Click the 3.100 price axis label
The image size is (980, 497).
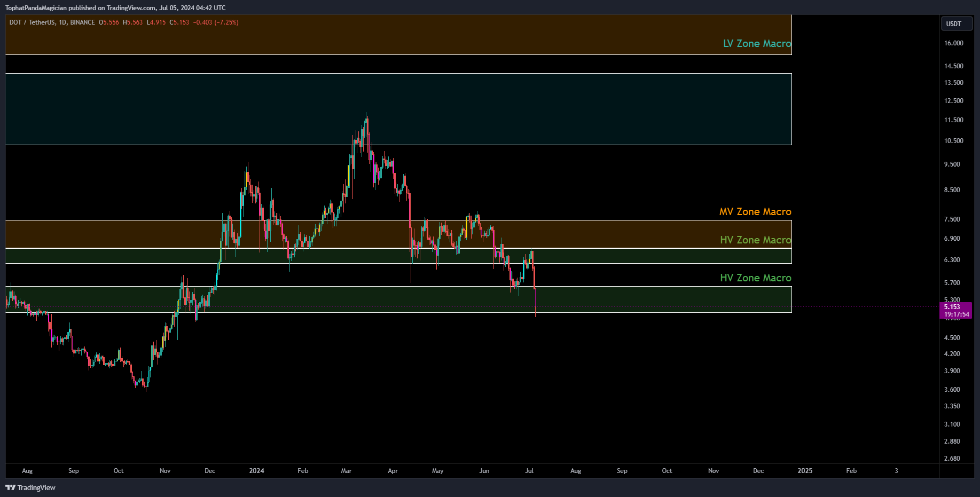(x=952, y=424)
